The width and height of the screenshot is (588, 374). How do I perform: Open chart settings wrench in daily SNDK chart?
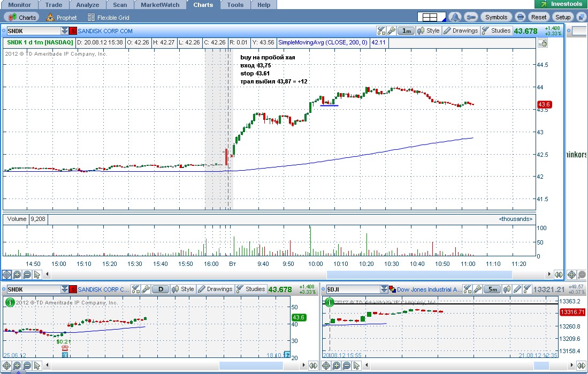click(146, 289)
